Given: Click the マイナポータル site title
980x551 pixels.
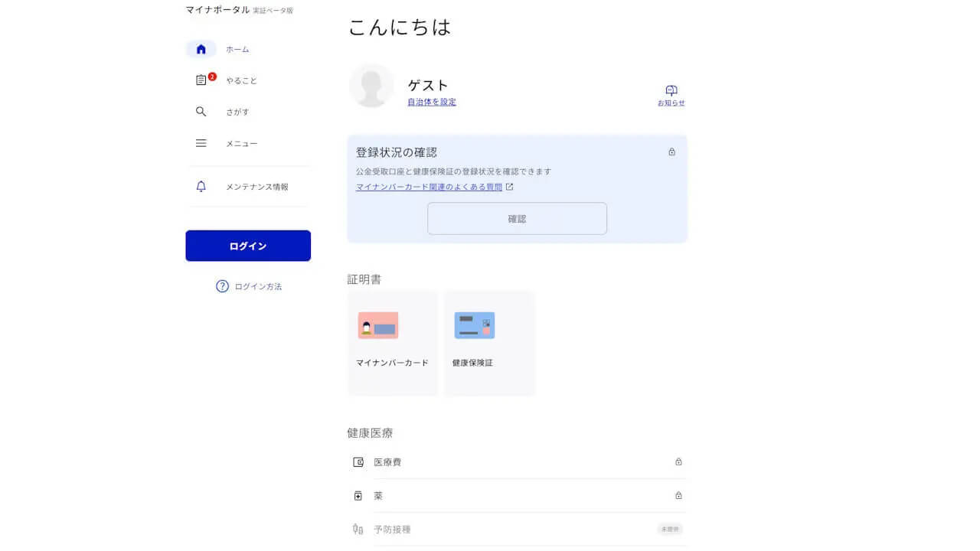Looking at the screenshot, I should click(217, 10).
